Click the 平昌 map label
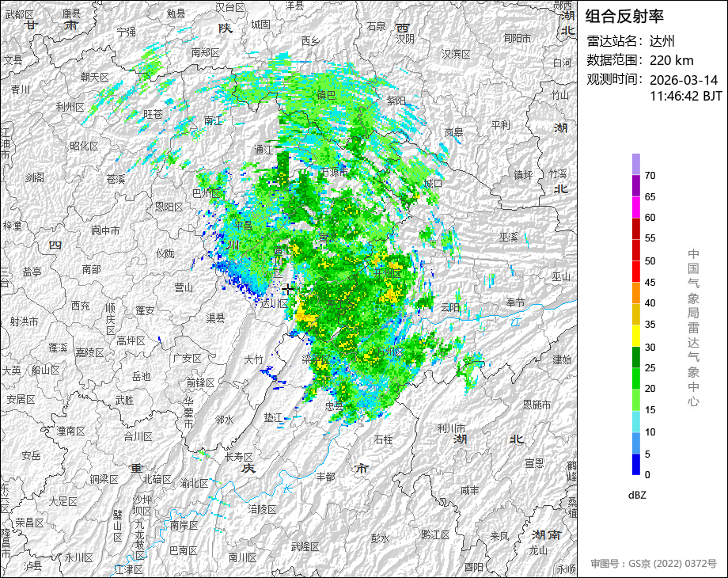Screen dimensions: 728x578 click(x=243, y=226)
